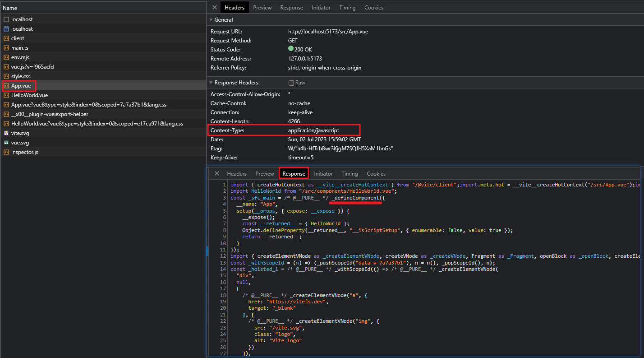
Task: Open the Initiator tab in lower panel
Action: tap(323, 174)
